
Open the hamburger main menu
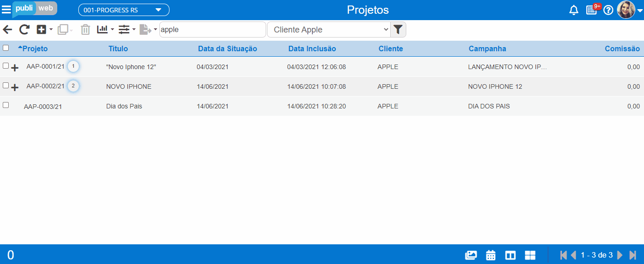6,10
